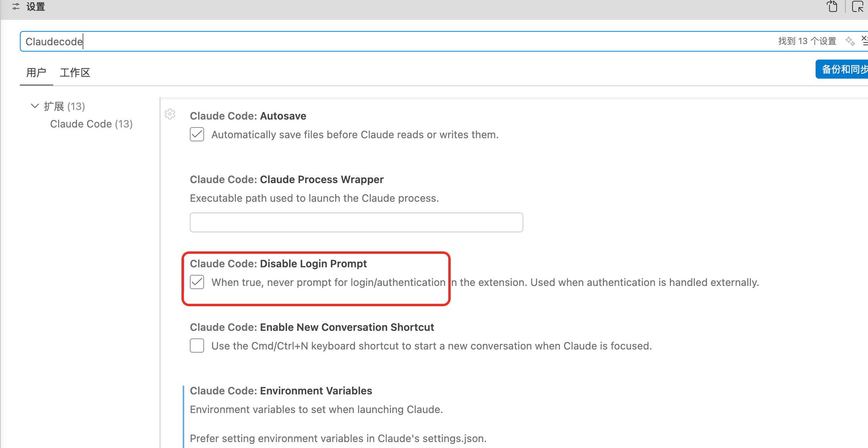
Task: Click the Open Settings (JSON) file icon
Action: [x=832, y=7]
